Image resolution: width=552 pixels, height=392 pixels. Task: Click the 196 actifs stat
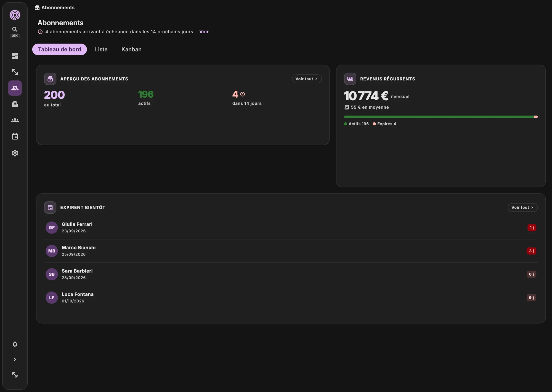pyautogui.click(x=146, y=98)
